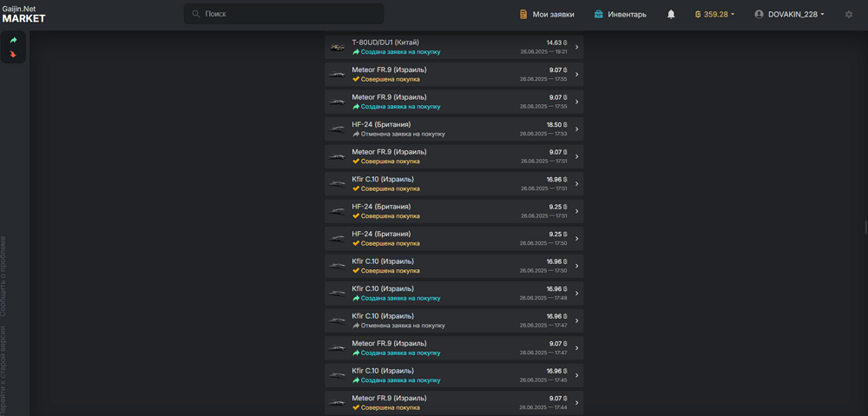Expand the Kfir C.10 17:51 row chevron
The image size is (868, 416).
point(576,184)
